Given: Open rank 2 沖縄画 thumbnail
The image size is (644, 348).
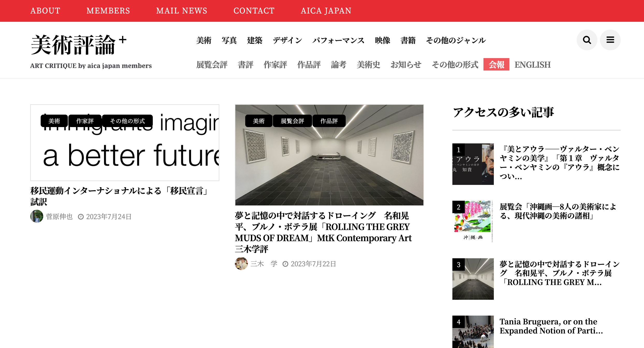Looking at the screenshot, I should 473,221.
